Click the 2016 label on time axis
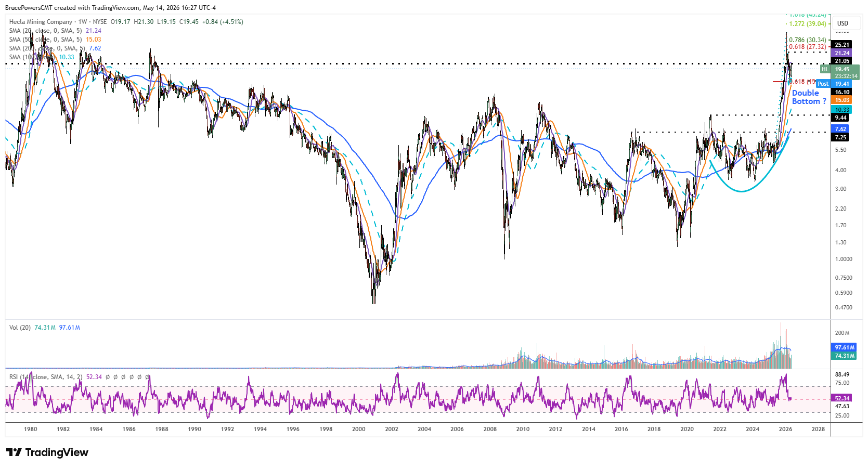868x468 pixels. (x=621, y=429)
